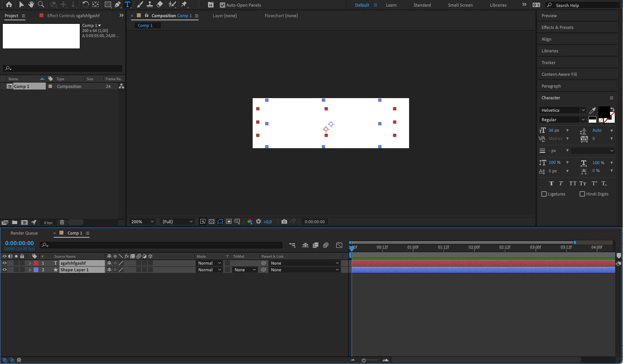The width and height of the screenshot is (623, 364).
Task: Toggle All Caps style button
Action: click(x=573, y=183)
